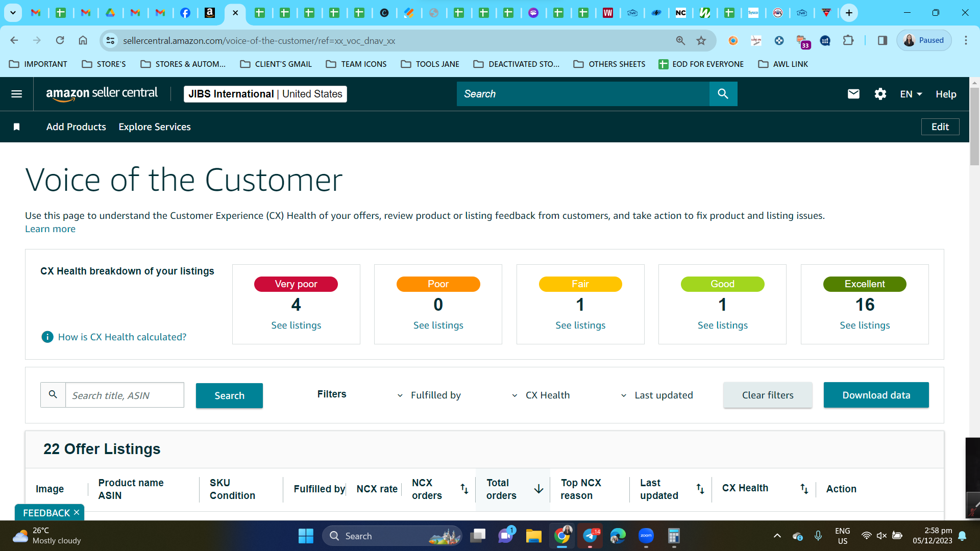See listings under Excellent

point(865,325)
